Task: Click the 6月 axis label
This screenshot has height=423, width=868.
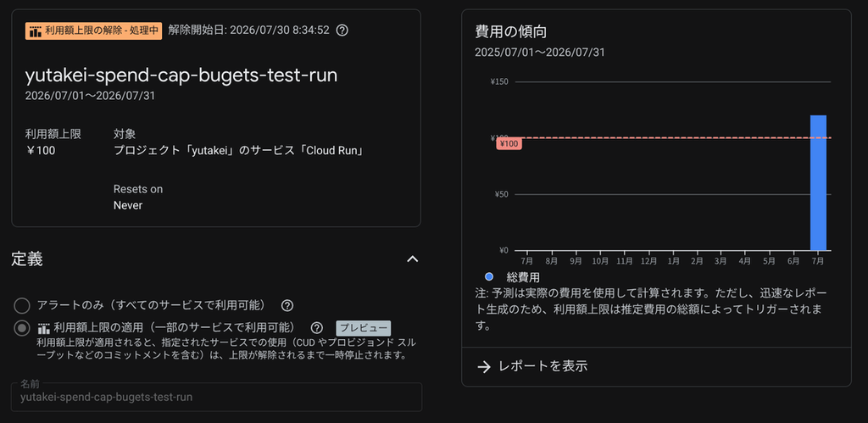Action: [793, 260]
